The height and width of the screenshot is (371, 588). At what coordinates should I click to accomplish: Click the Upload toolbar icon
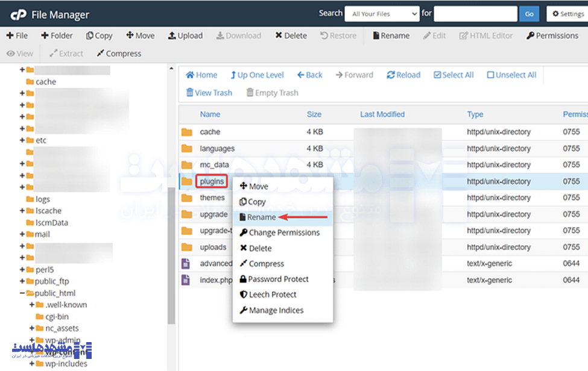tap(172, 36)
